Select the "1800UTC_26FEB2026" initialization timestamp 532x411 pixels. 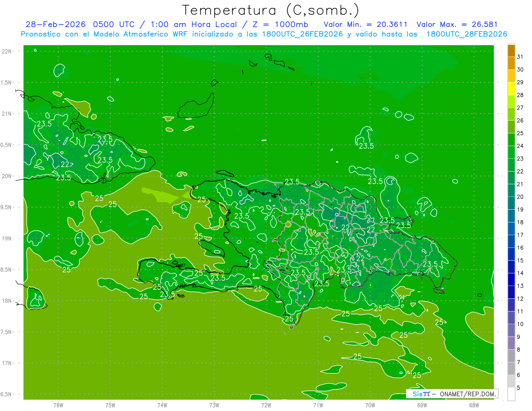pos(302,34)
